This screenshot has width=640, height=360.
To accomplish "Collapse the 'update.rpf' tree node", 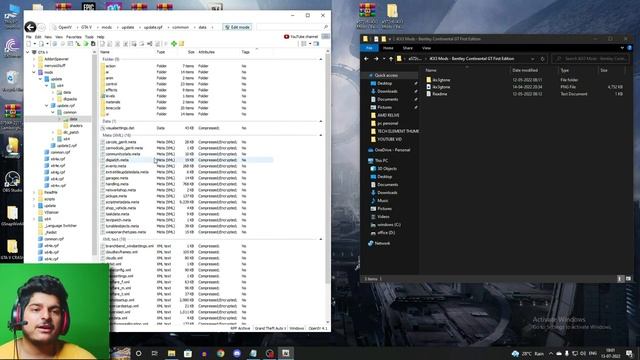I will pyautogui.click(x=47, y=106).
